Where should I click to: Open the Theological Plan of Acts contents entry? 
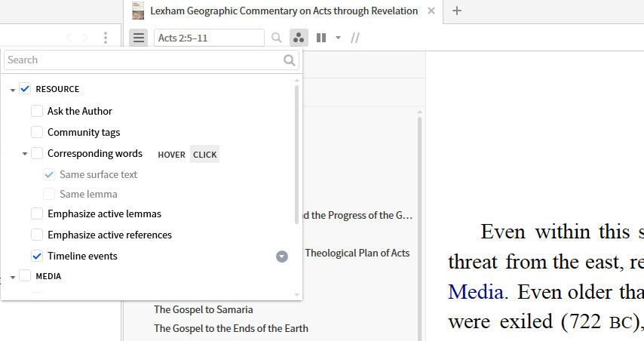[x=357, y=253]
